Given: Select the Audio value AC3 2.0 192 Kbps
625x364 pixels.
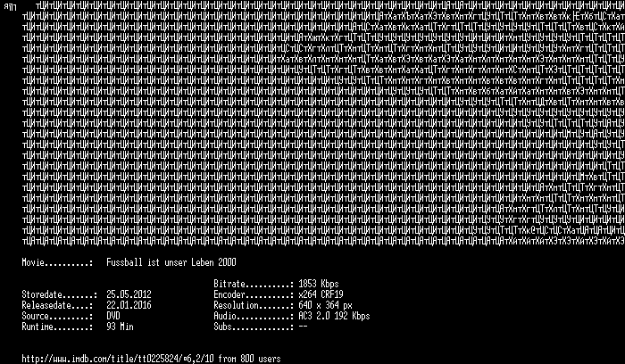Looking at the screenshot, I should [x=334, y=316].
